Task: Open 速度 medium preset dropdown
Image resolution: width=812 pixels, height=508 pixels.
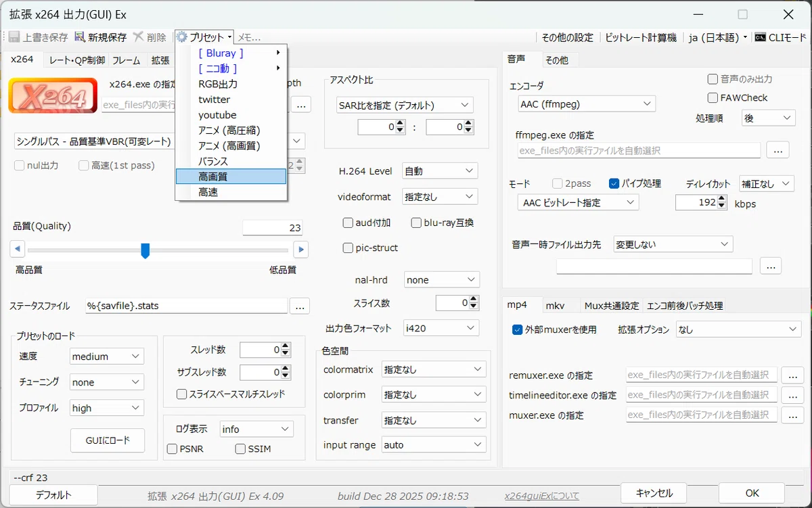Action: [107, 356]
